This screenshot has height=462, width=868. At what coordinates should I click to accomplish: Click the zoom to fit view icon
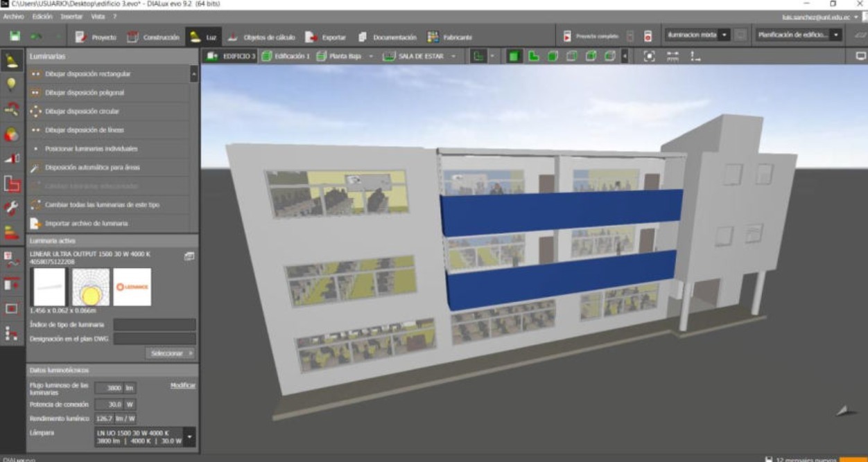tap(649, 56)
